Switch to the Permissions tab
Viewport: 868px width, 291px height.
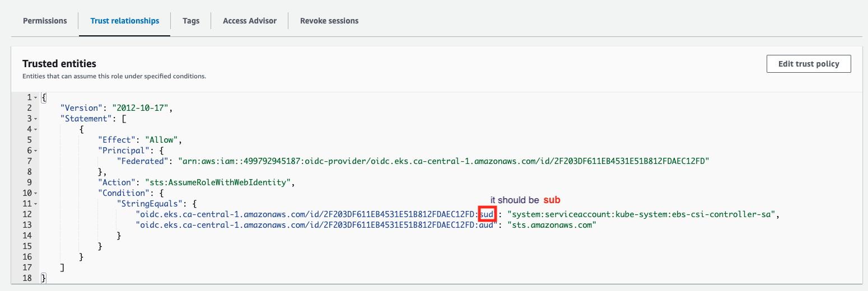tap(45, 21)
